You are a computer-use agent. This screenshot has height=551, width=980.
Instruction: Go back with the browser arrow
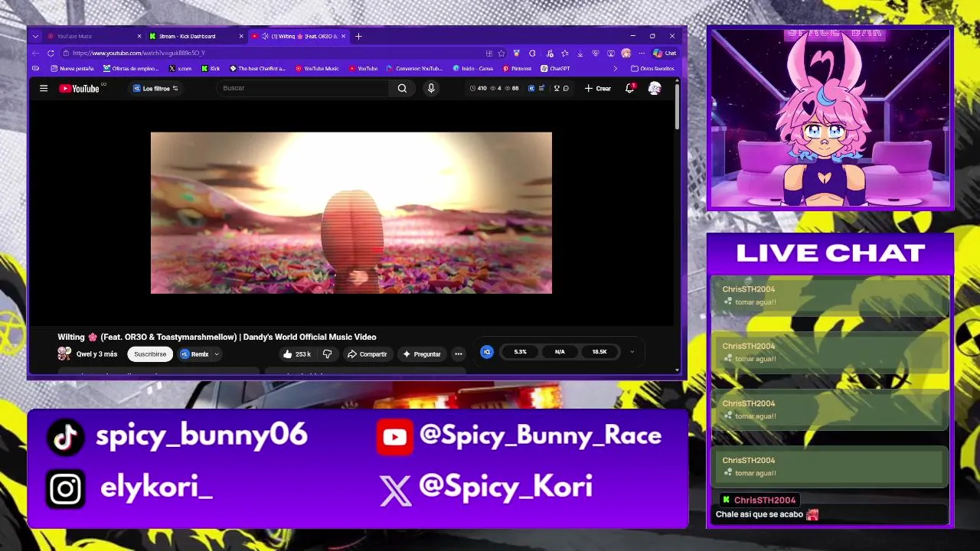tap(35, 53)
